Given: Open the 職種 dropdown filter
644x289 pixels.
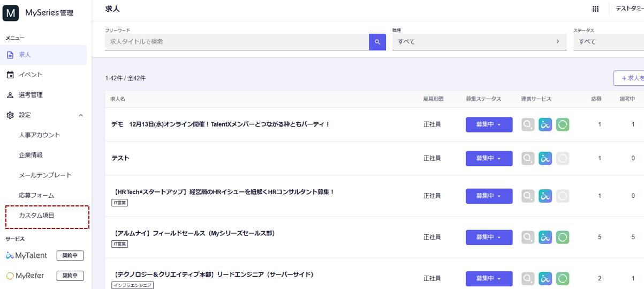Looking at the screenshot, I should coord(479,42).
